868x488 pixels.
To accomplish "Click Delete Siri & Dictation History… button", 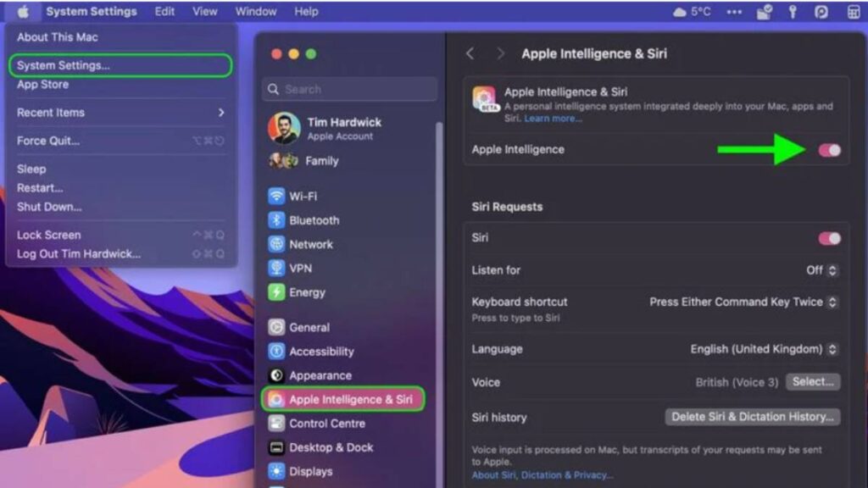I will click(753, 417).
